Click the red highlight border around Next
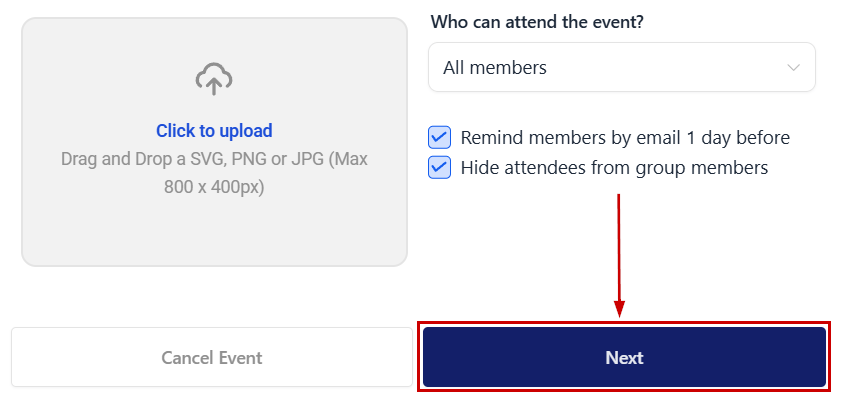Image resolution: width=847 pixels, height=404 pixels. coord(624,324)
